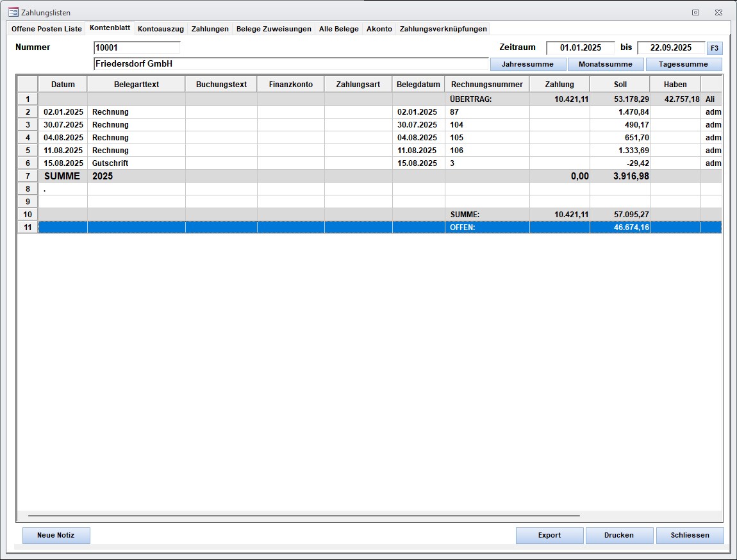Image resolution: width=737 pixels, height=560 pixels.
Task: Export the account sheet
Action: [x=549, y=535]
